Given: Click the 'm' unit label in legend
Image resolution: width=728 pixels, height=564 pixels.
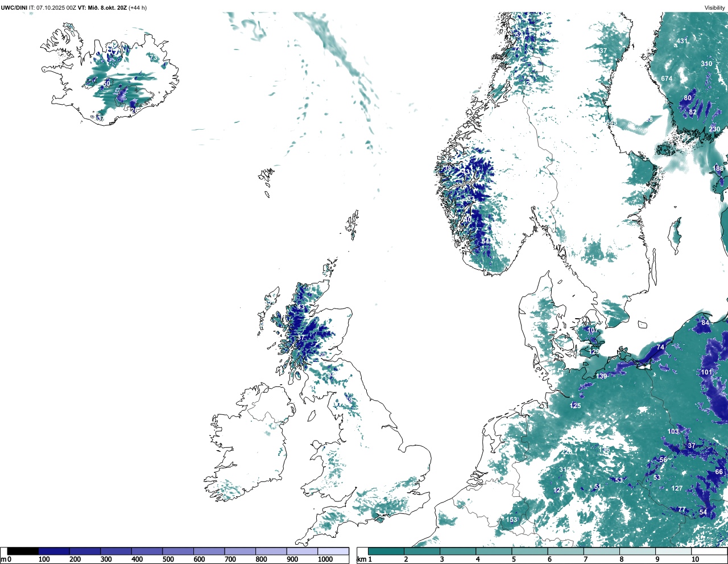Looking at the screenshot, I should tap(3, 559).
